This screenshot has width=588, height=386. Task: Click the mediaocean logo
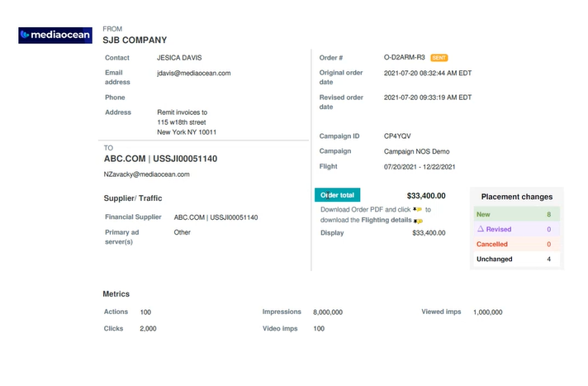(55, 36)
